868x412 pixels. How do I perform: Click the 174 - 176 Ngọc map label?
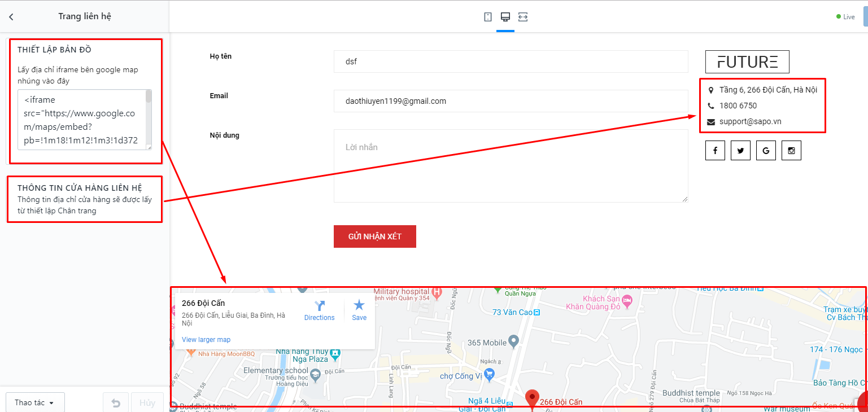pos(836,349)
